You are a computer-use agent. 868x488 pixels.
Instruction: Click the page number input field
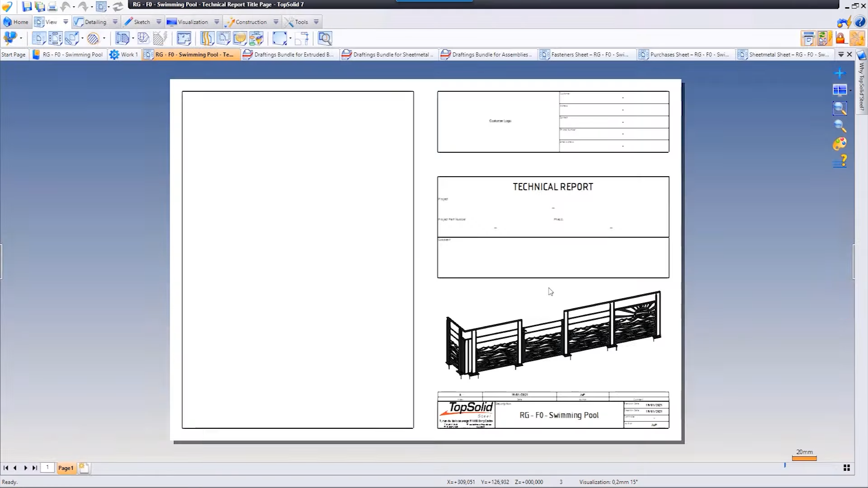coord(47,468)
